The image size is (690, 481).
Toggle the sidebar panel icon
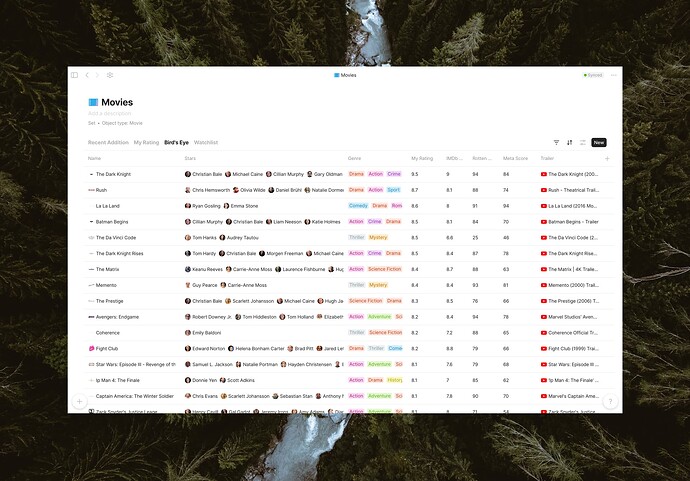(74, 75)
